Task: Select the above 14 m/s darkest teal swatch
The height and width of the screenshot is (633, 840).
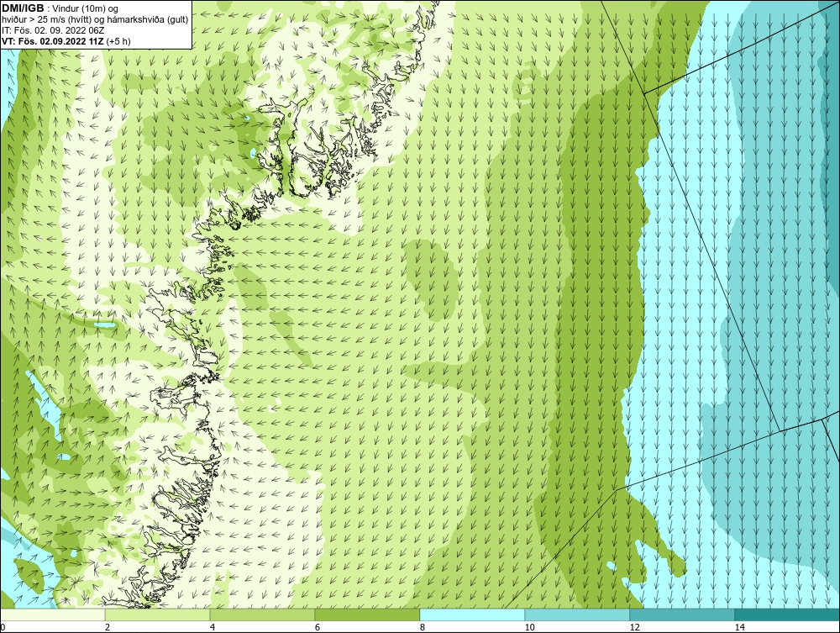Action: (788, 615)
